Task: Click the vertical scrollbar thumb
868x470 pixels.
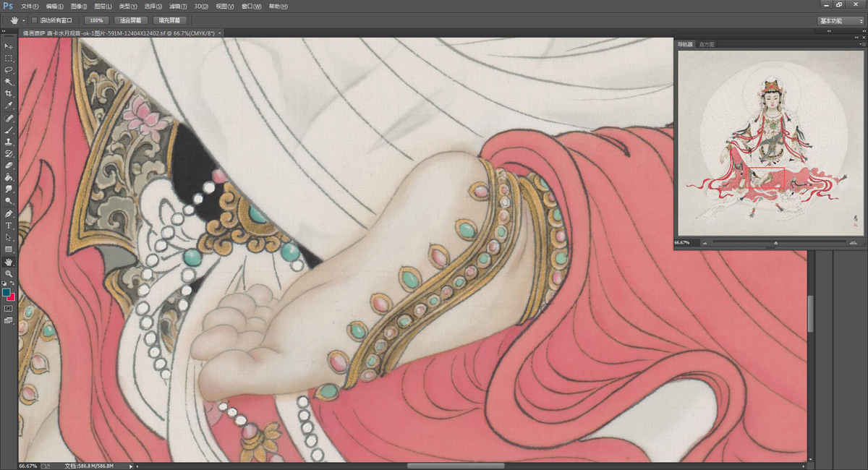Action: pos(810,314)
